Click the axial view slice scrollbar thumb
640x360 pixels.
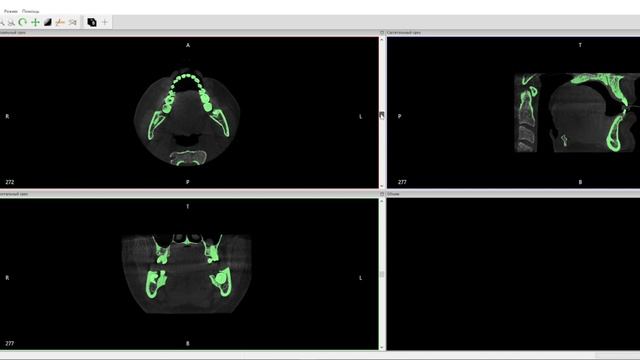[382, 116]
